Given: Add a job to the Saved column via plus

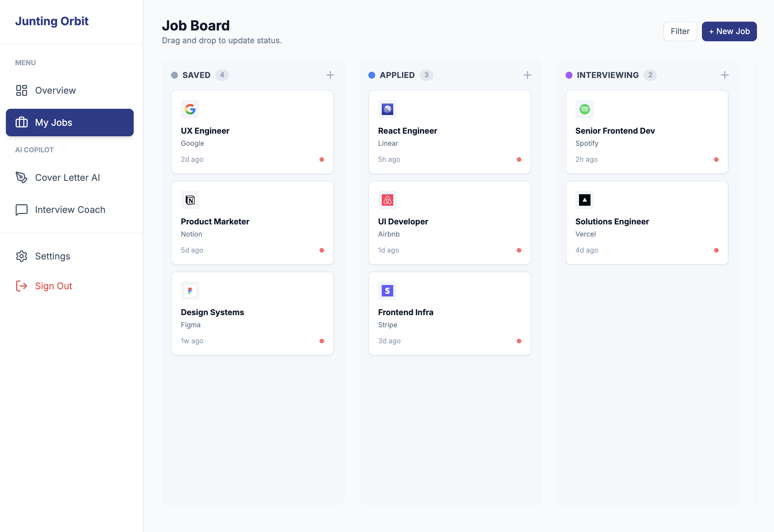Looking at the screenshot, I should coord(330,75).
